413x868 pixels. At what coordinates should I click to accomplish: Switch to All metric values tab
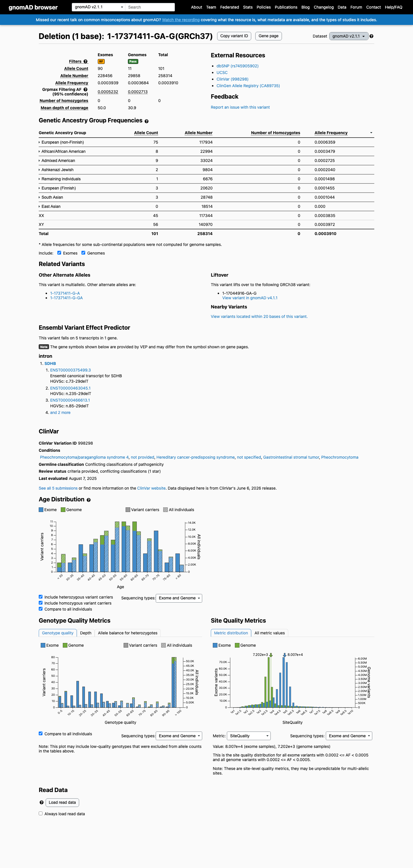[270, 633]
